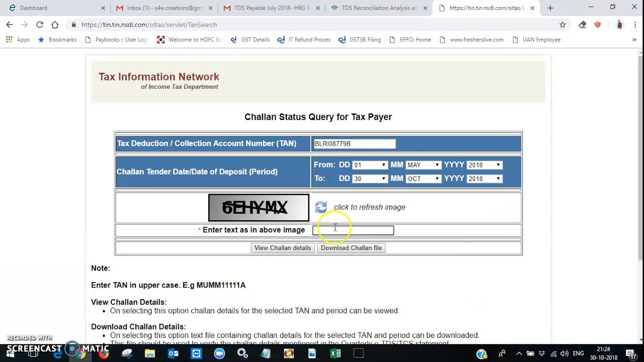
Task: Open To YYYY year dropdown
Action: 484,178
